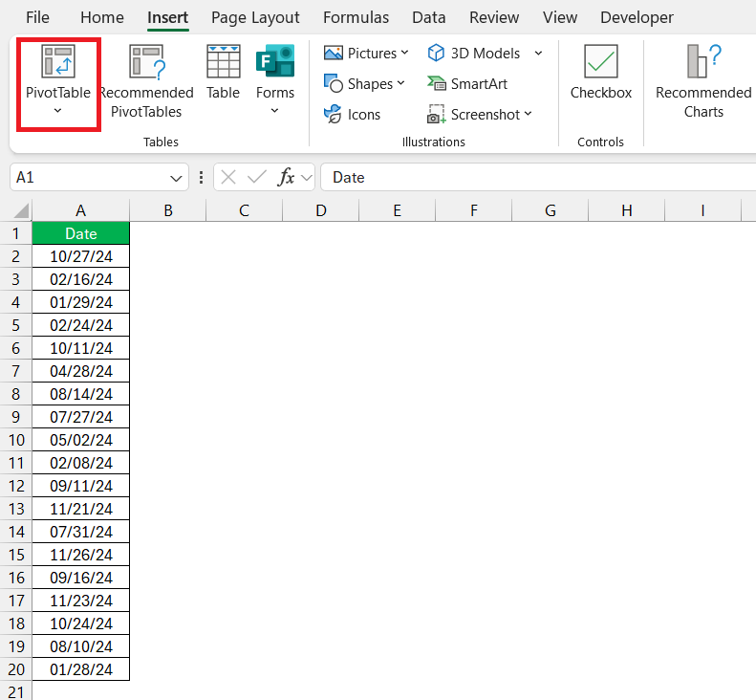Insert a Table from the ribbon
The height and width of the screenshot is (700, 756).
pos(224,72)
